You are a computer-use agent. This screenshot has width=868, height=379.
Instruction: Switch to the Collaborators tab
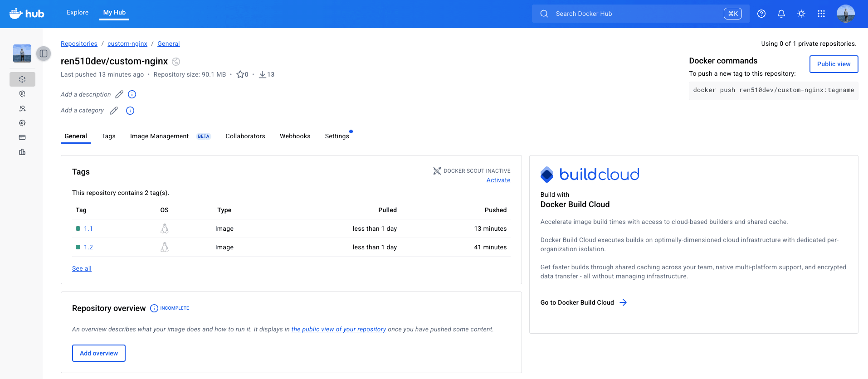245,136
